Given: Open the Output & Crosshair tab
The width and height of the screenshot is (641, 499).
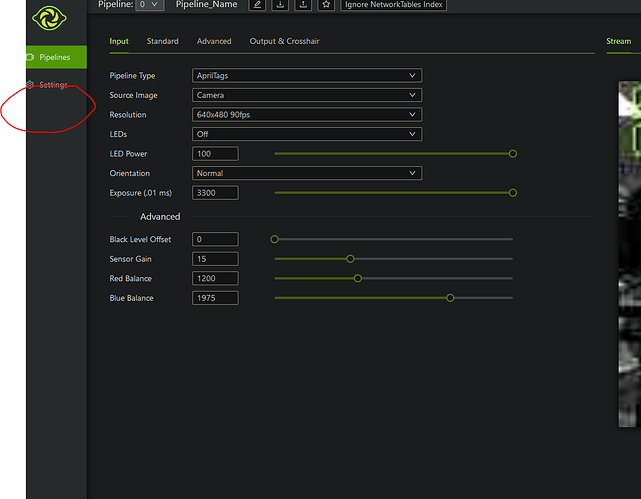Looking at the screenshot, I should 285,41.
